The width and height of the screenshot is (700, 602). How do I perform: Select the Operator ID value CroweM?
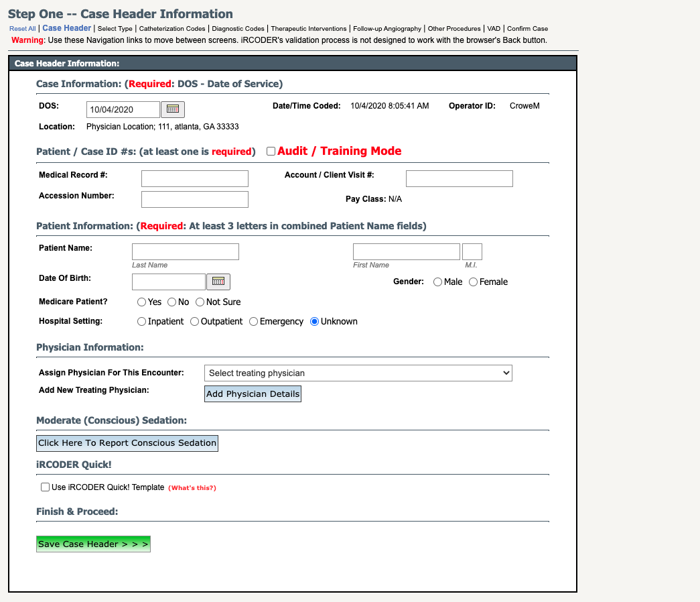(x=524, y=106)
